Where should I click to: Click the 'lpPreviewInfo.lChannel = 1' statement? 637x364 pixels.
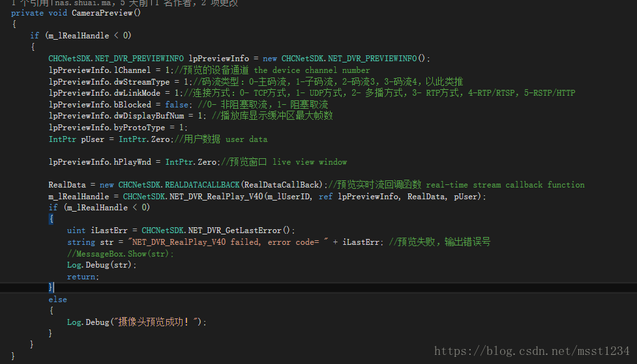(111, 70)
